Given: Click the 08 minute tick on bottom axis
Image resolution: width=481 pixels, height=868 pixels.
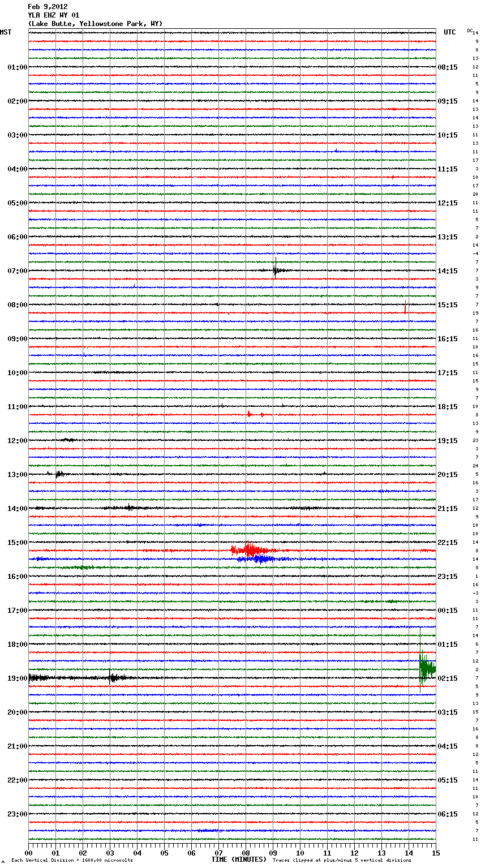Looking at the screenshot, I should pos(246,853).
